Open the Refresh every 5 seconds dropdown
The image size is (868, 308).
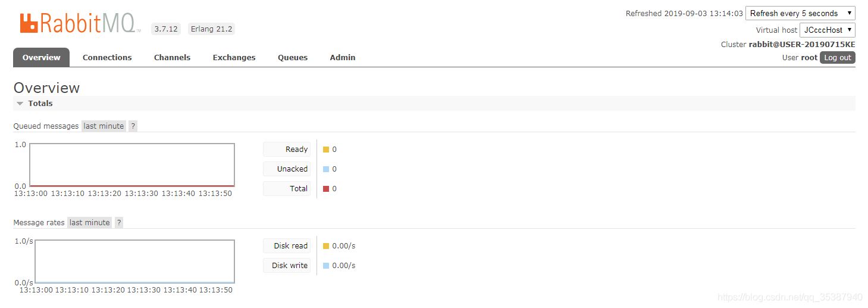pyautogui.click(x=800, y=13)
